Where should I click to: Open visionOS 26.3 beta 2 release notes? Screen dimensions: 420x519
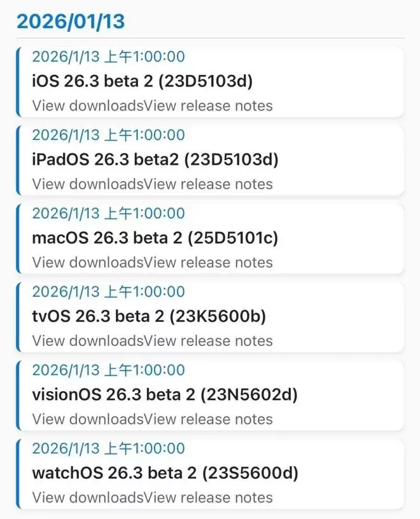pyautogui.click(x=209, y=419)
